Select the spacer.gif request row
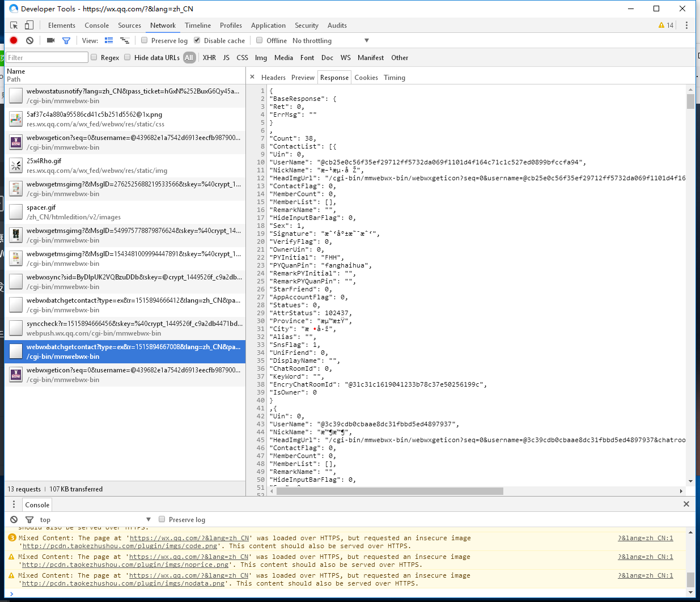Image resolution: width=700 pixels, height=602 pixels. click(x=125, y=212)
